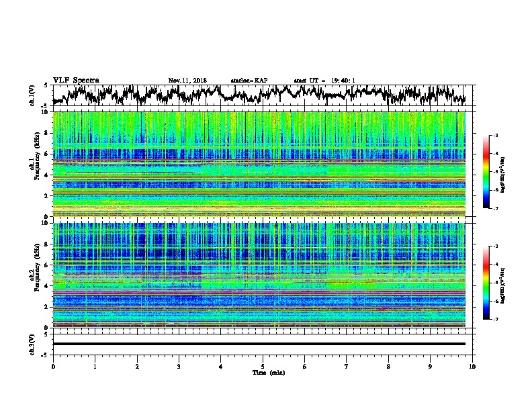The height and width of the screenshot is (411, 532).
Task: Click the "-7" tick on ch.1 colorbar
Action: point(496,208)
